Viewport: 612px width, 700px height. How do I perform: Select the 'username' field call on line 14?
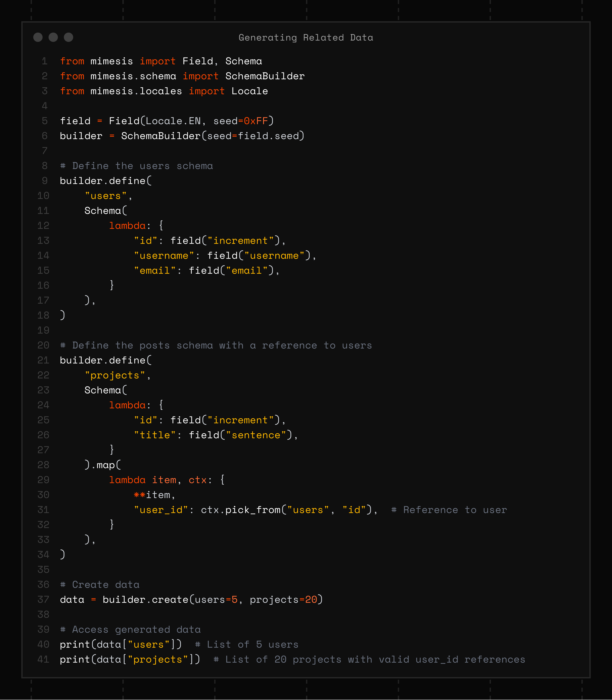click(x=261, y=255)
